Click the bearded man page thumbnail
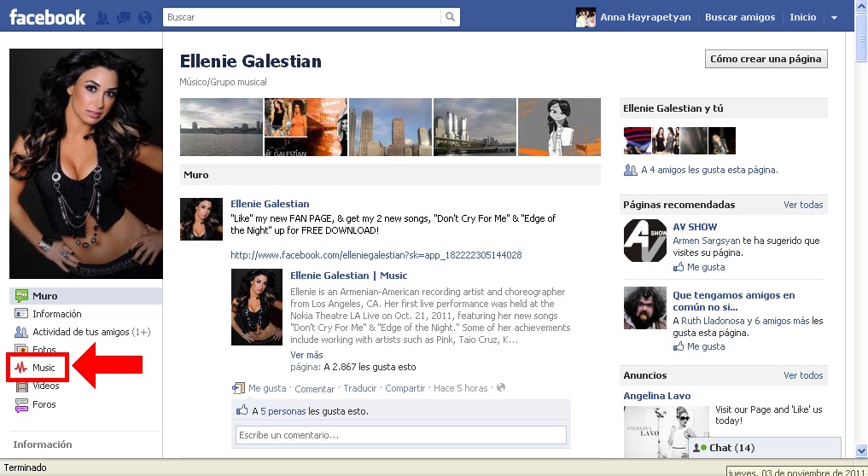 645,308
